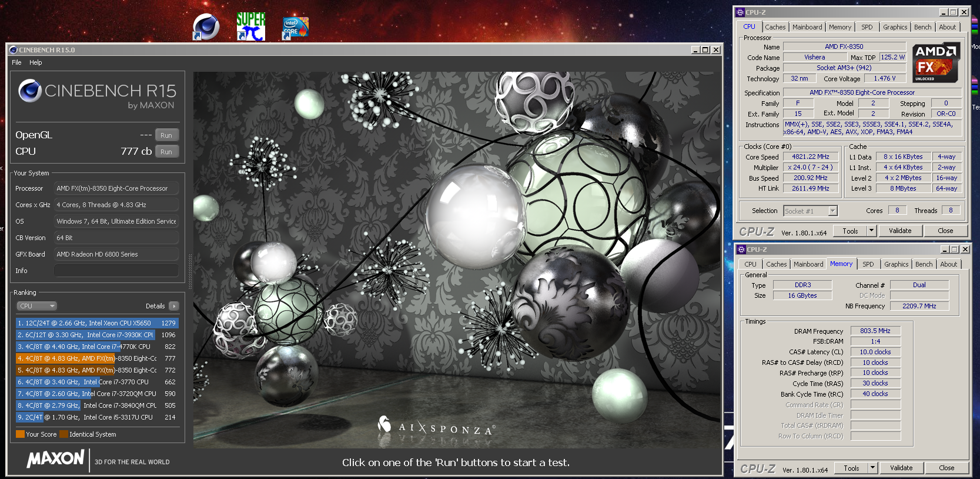Click the Multiplier x 24.0 value
980x479 pixels.
click(x=811, y=167)
